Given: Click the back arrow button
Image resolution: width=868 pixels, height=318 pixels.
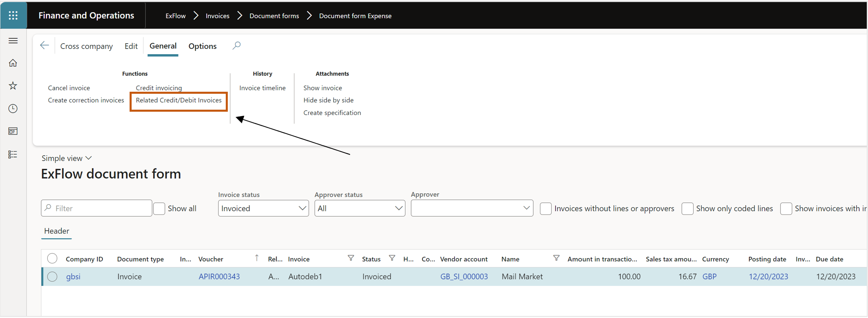Looking at the screenshot, I should pos(44,45).
